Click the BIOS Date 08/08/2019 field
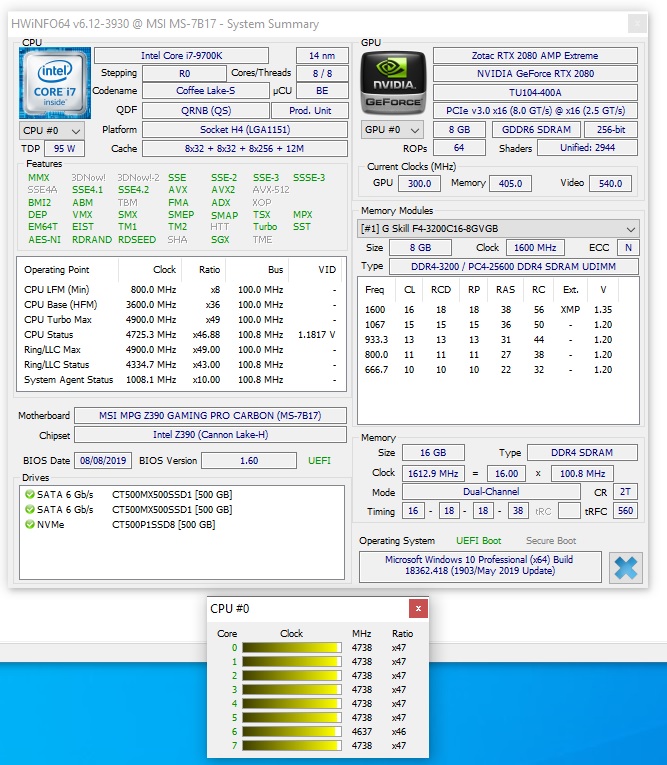The height and width of the screenshot is (765, 667). tap(103, 461)
